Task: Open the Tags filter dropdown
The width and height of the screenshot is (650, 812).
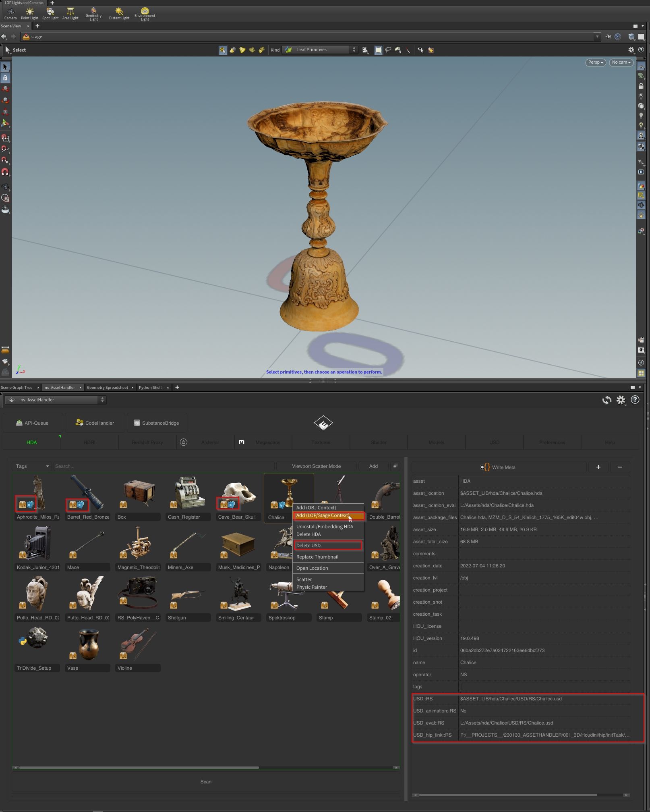Action: [x=32, y=466]
